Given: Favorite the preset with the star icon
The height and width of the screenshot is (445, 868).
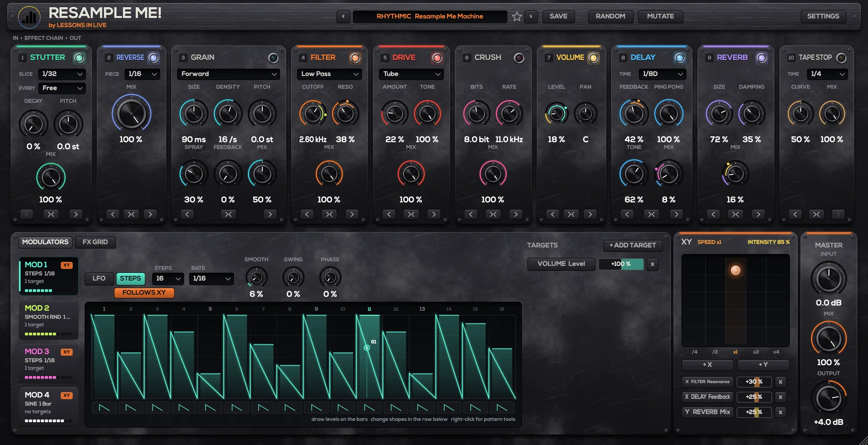Looking at the screenshot, I should [516, 16].
